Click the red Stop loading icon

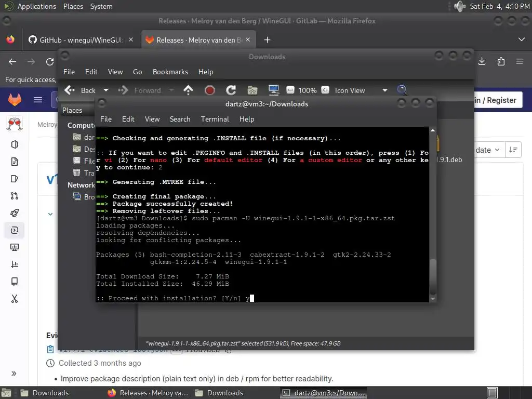tap(210, 90)
